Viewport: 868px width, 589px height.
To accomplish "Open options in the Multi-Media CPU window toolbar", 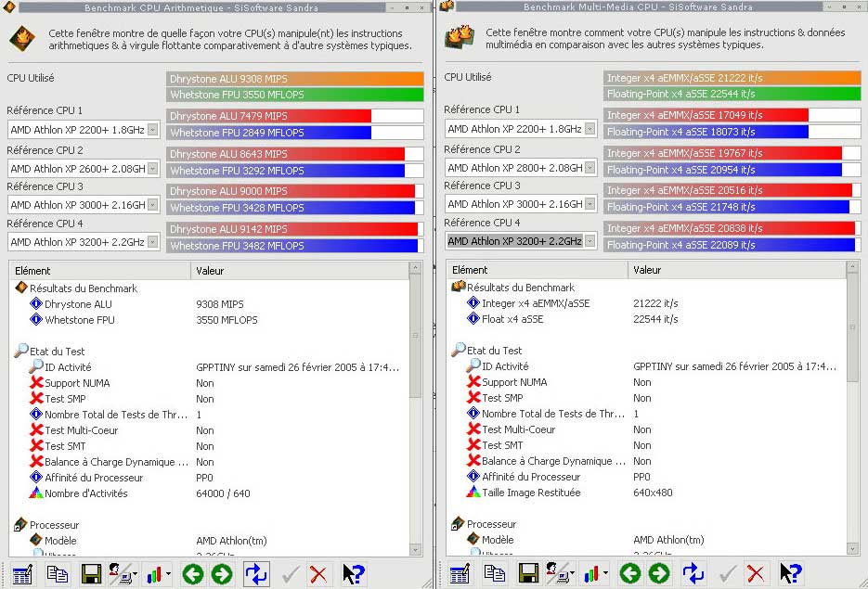I will point(460,573).
